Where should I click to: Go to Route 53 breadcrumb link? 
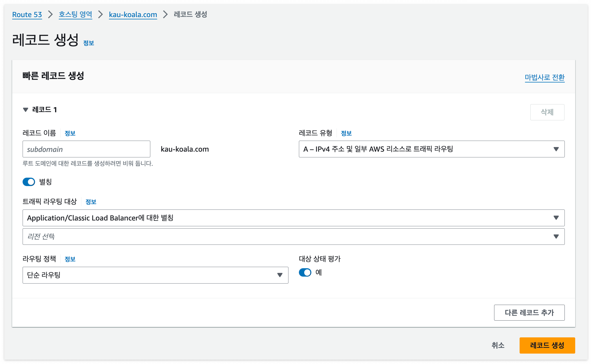(x=27, y=14)
